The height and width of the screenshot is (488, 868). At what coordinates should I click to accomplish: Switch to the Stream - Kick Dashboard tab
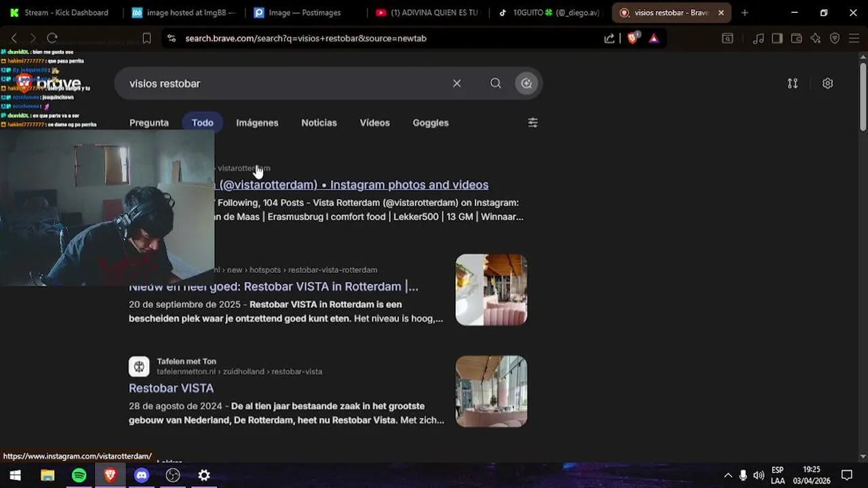point(59,12)
